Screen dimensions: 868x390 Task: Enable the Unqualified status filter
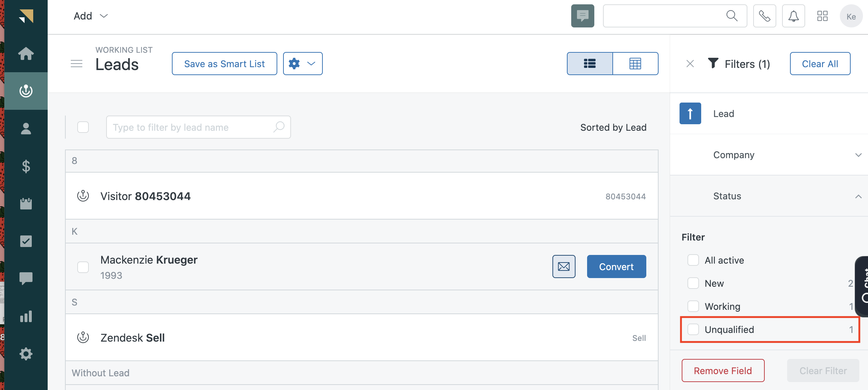pos(693,329)
